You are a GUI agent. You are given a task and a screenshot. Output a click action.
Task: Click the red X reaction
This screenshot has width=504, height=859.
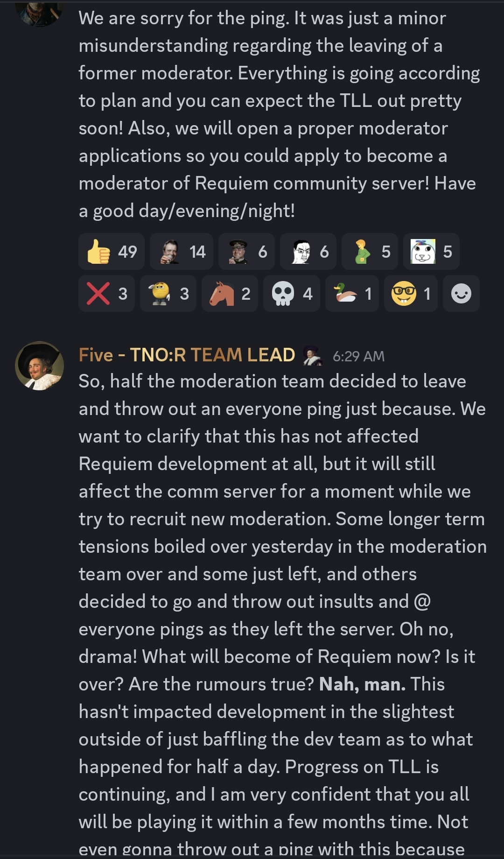point(107,294)
